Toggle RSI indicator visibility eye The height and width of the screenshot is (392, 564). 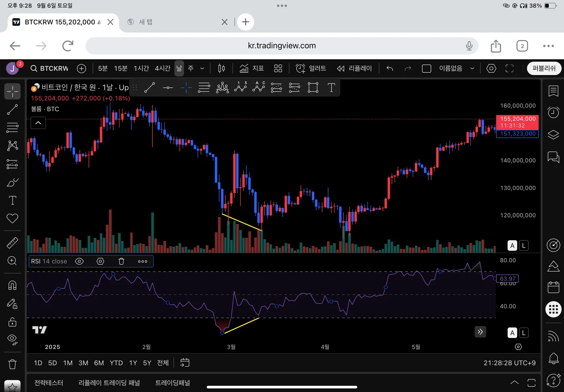pyautogui.click(x=79, y=261)
